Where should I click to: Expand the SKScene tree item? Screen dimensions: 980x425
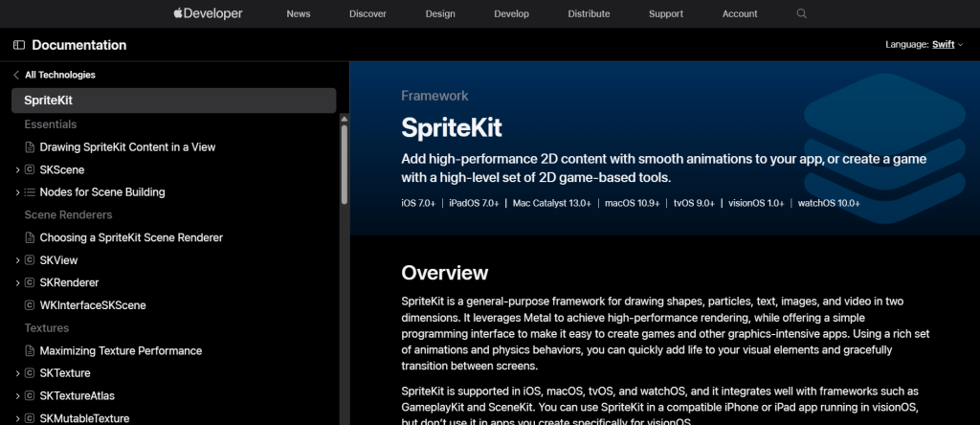(x=17, y=170)
